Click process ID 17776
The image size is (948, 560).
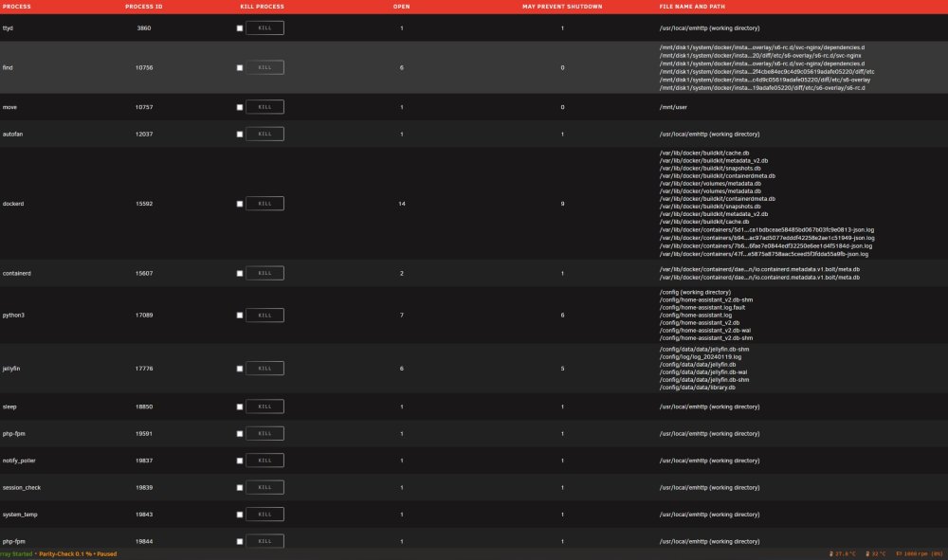(144, 369)
